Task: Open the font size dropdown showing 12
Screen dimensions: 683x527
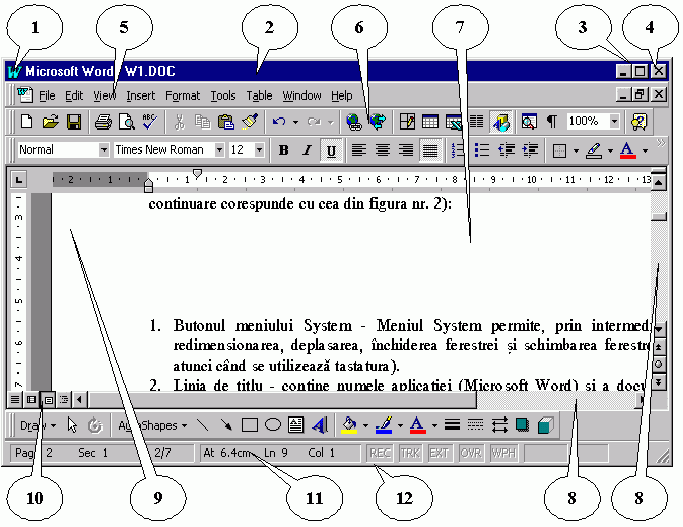Action: click(x=259, y=150)
